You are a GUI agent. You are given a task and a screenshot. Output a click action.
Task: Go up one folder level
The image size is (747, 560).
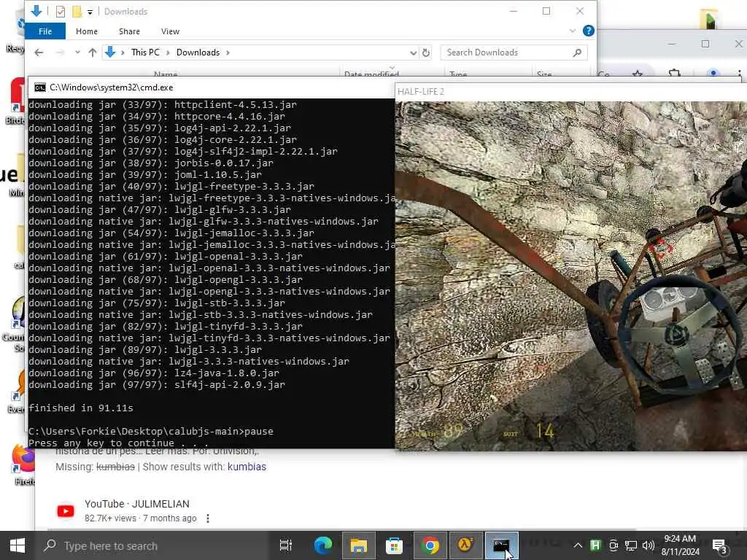93,52
